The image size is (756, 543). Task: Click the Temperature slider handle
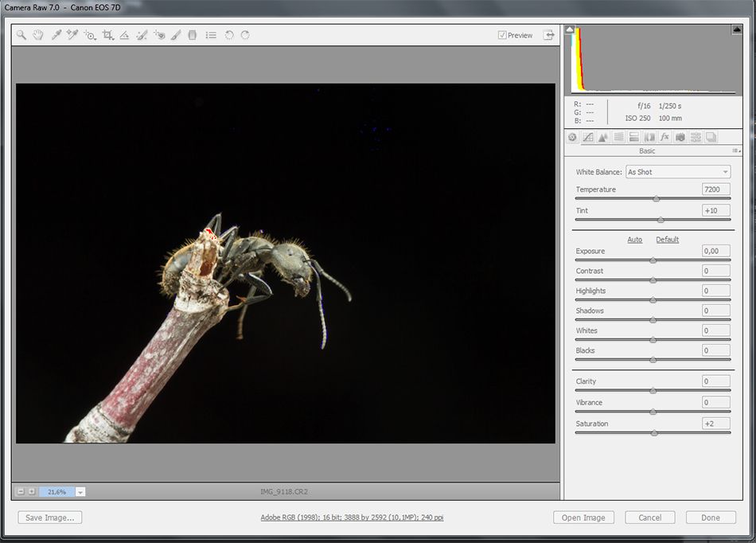pyautogui.click(x=657, y=199)
